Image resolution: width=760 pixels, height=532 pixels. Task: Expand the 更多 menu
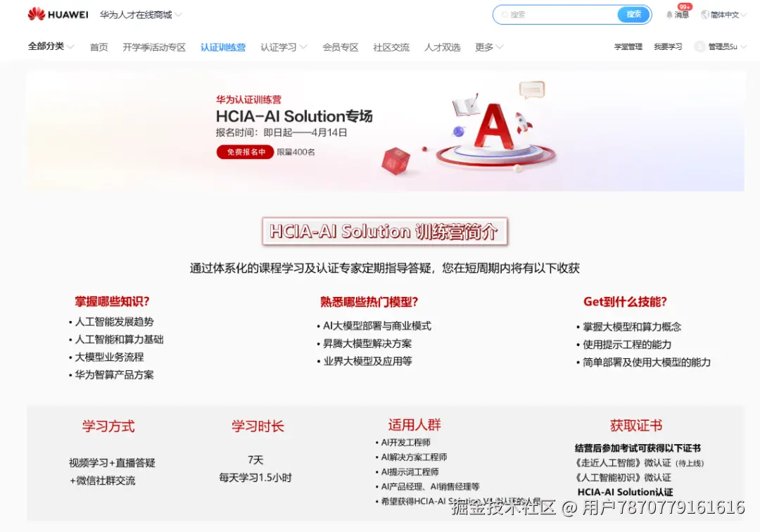click(488, 47)
